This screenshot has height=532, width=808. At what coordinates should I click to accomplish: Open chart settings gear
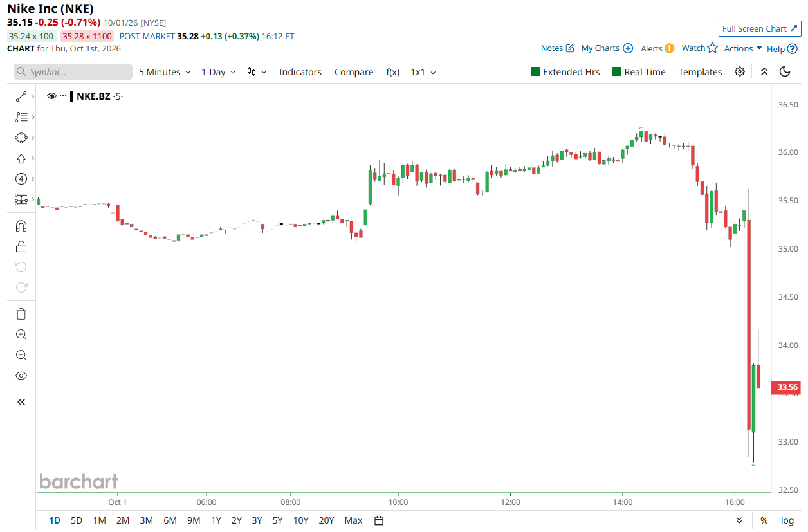point(740,72)
